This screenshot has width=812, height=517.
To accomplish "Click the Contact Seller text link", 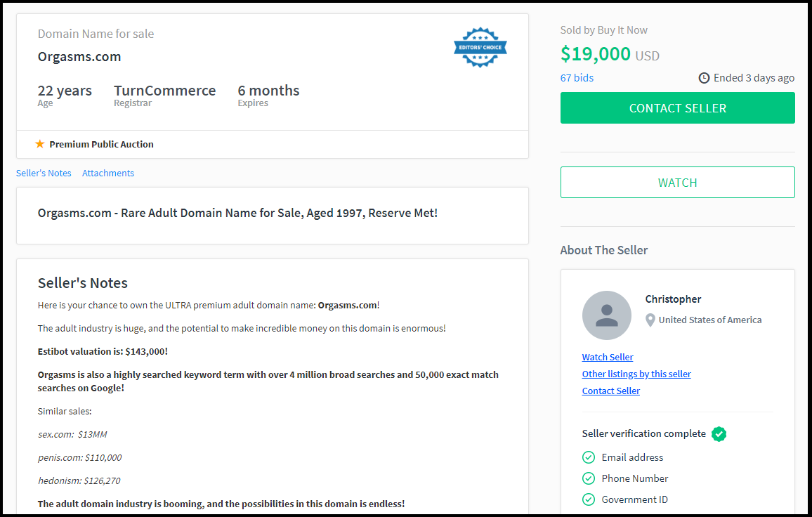I will (x=611, y=391).
